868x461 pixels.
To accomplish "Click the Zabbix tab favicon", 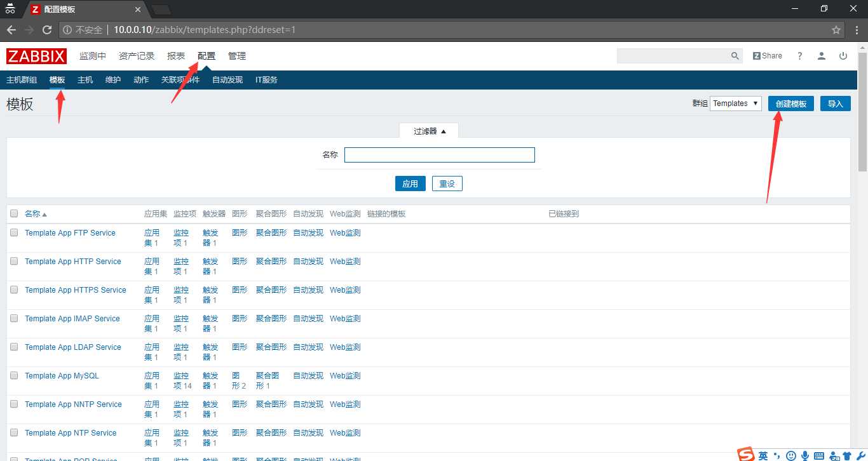I will (35, 10).
